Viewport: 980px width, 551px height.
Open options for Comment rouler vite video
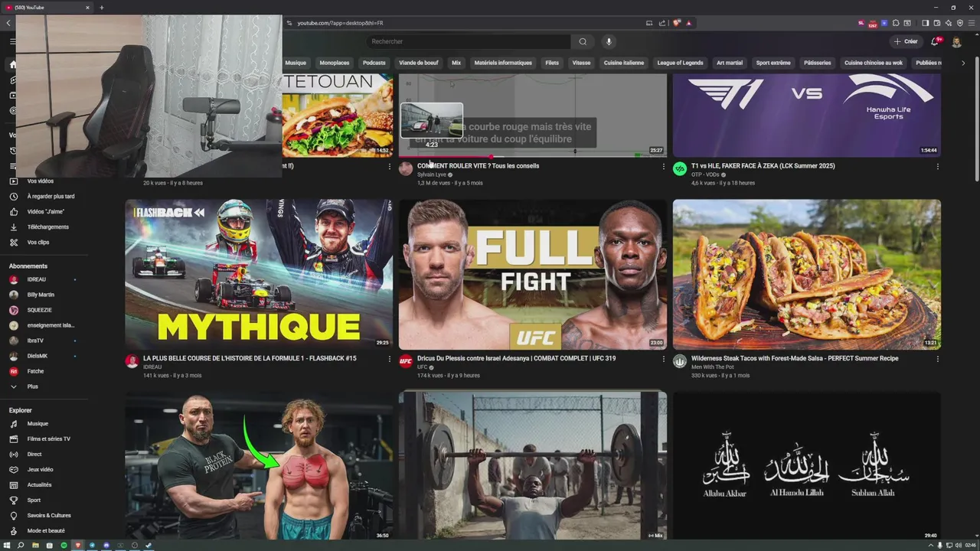663,166
